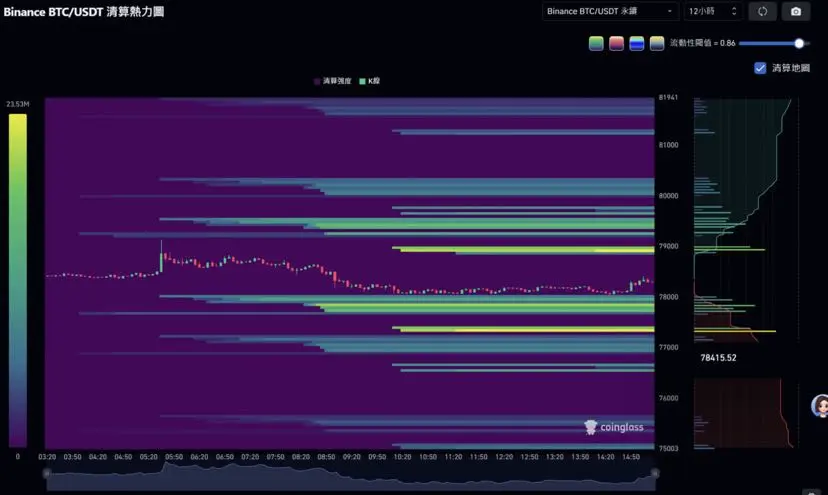Click the 03:20 time axis label

point(47,457)
